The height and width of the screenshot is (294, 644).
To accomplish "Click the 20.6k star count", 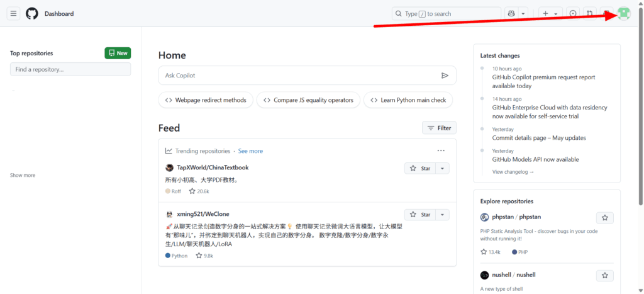I will click(x=199, y=191).
